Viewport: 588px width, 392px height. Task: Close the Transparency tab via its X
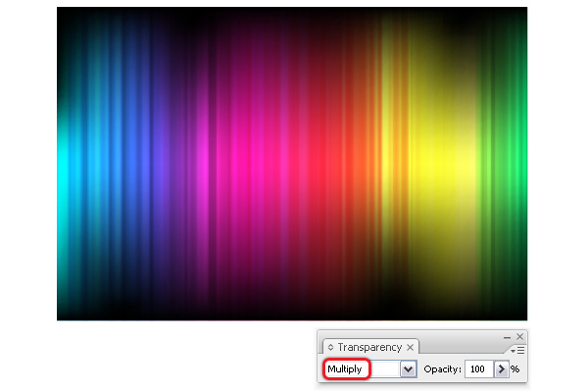411,347
